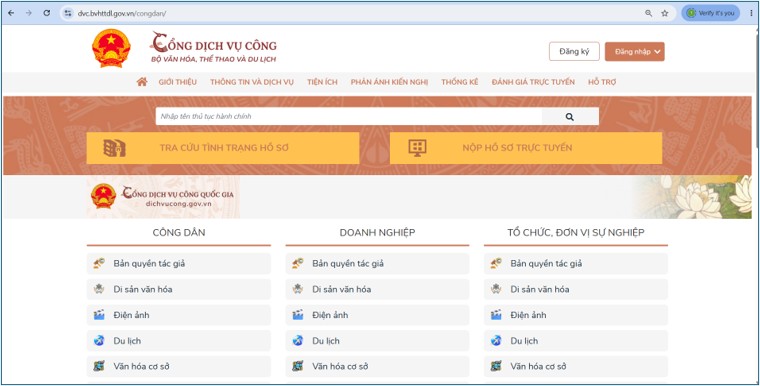Image resolution: width=760 pixels, height=386 pixels.
Task: Click the search magnifier button
Action: (x=570, y=116)
